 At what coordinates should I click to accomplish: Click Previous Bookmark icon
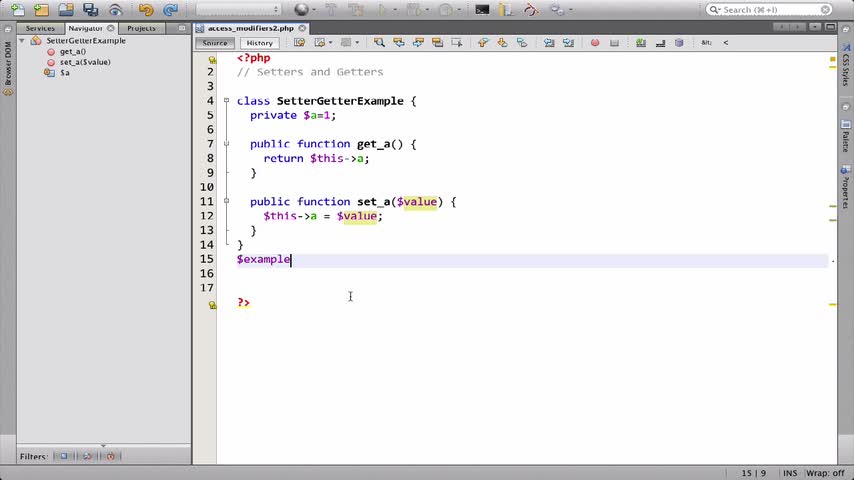[483, 42]
